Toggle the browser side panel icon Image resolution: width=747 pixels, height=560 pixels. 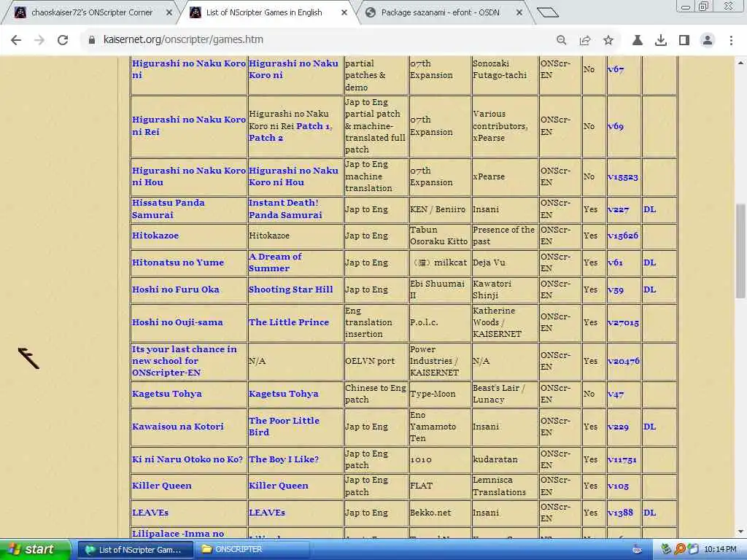[684, 40]
